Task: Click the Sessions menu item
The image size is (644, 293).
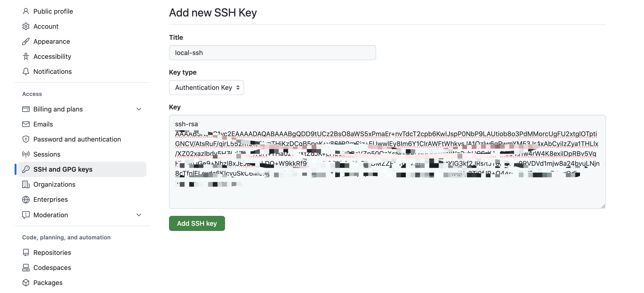Action: click(46, 154)
